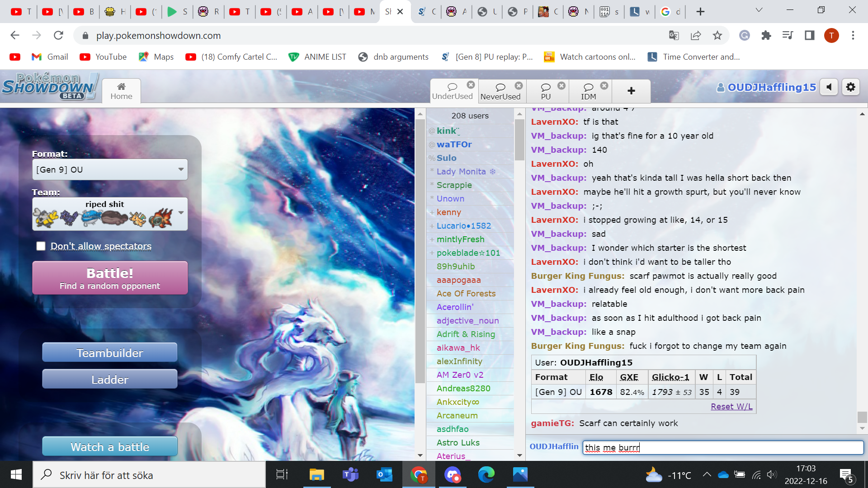Open the Time Converter bookmark
Screen dimensions: 868x488
coord(694,57)
